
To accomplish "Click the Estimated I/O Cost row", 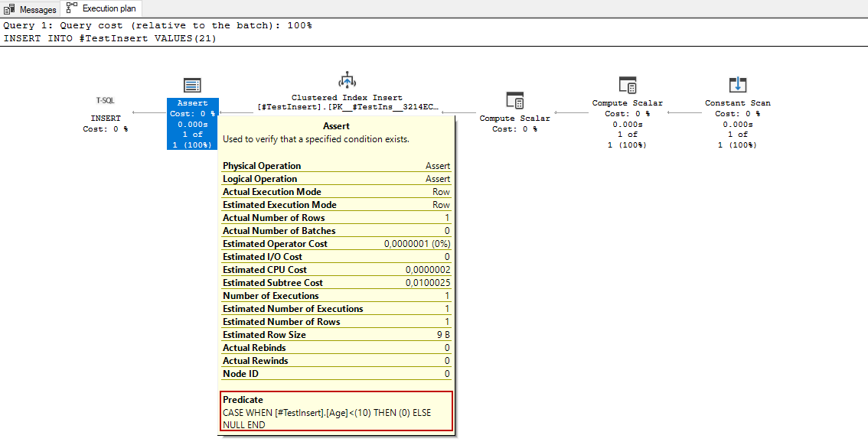I will [x=337, y=256].
